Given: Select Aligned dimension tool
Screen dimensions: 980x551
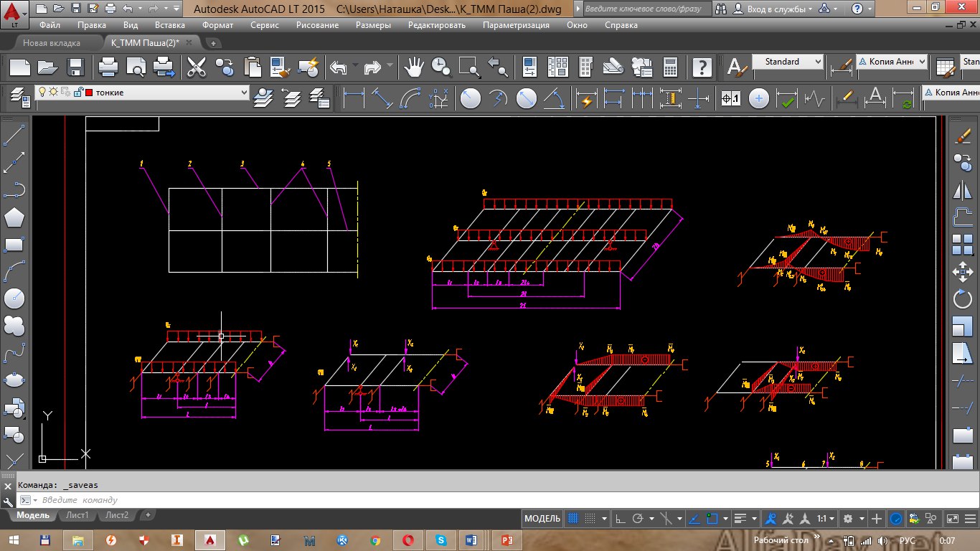Looking at the screenshot, I should tap(382, 98).
